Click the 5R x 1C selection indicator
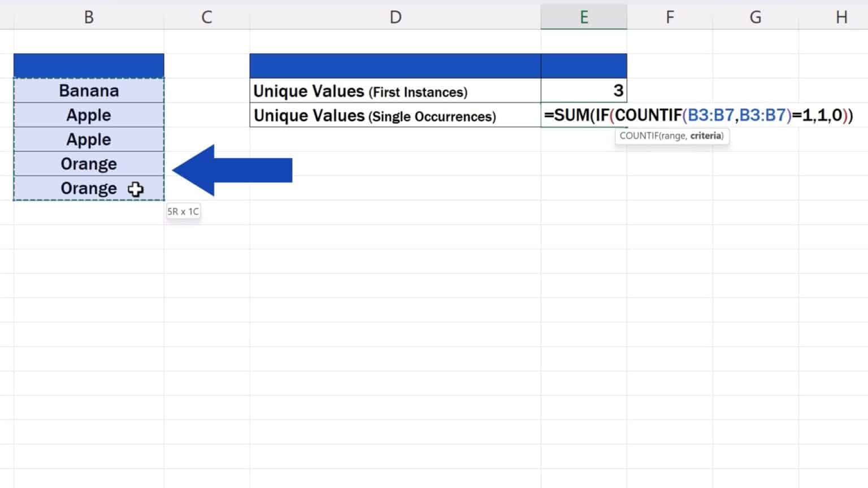The height and width of the screenshot is (488, 868). point(183,211)
